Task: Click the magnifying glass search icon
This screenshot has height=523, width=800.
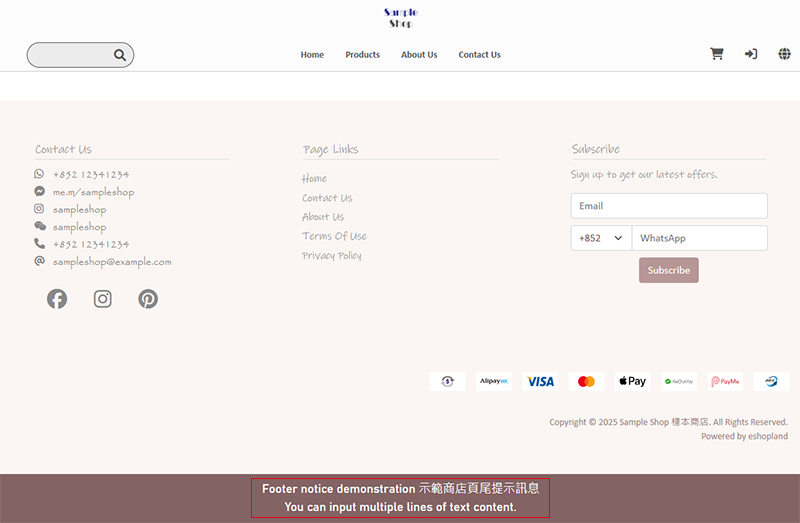Action: [120, 55]
